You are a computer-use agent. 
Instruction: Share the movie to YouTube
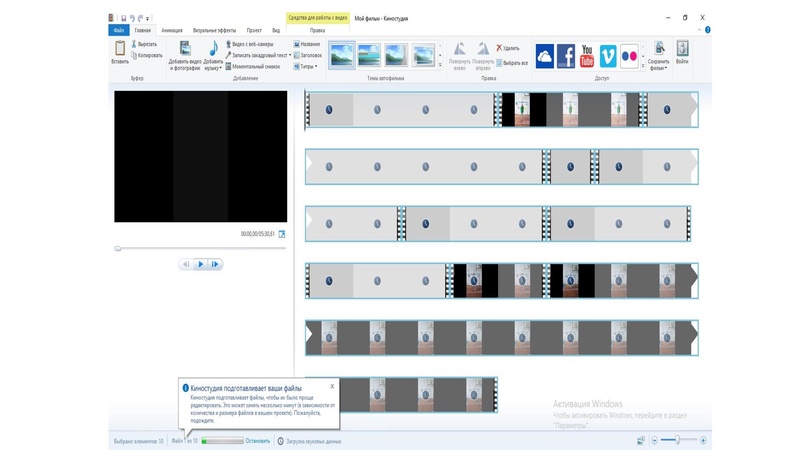tap(587, 56)
